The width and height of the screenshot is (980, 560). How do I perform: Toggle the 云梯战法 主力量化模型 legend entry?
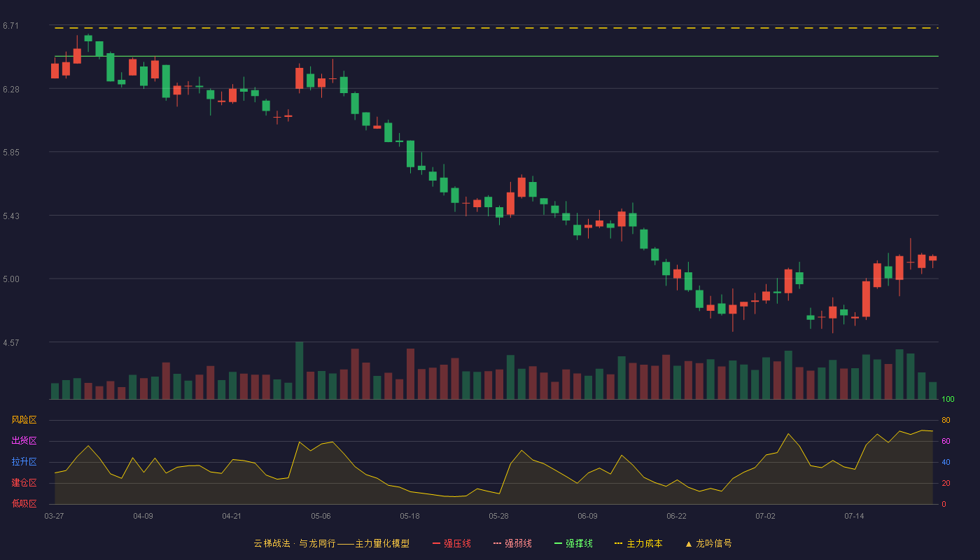pos(331,543)
